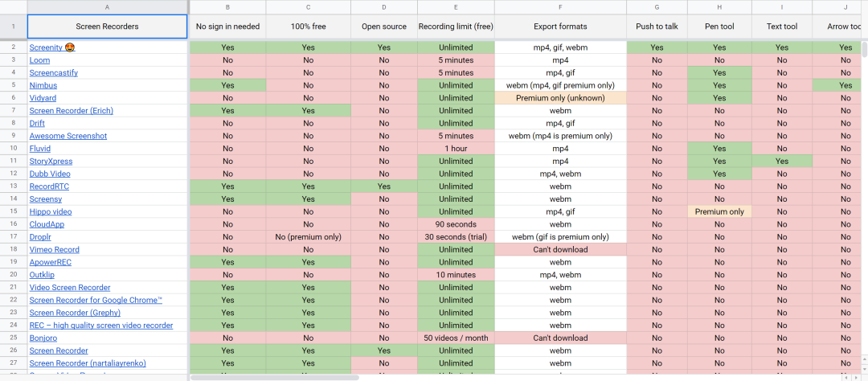Follow the RecordRTC link
This screenshot has height=381, width=868.
49,186
